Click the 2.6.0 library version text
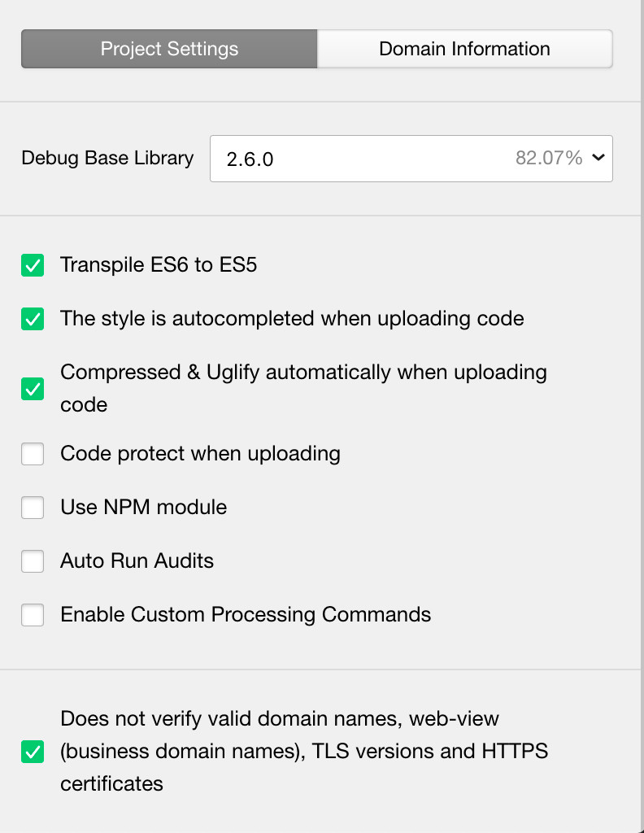644x833 pixels. click(250, 159)
